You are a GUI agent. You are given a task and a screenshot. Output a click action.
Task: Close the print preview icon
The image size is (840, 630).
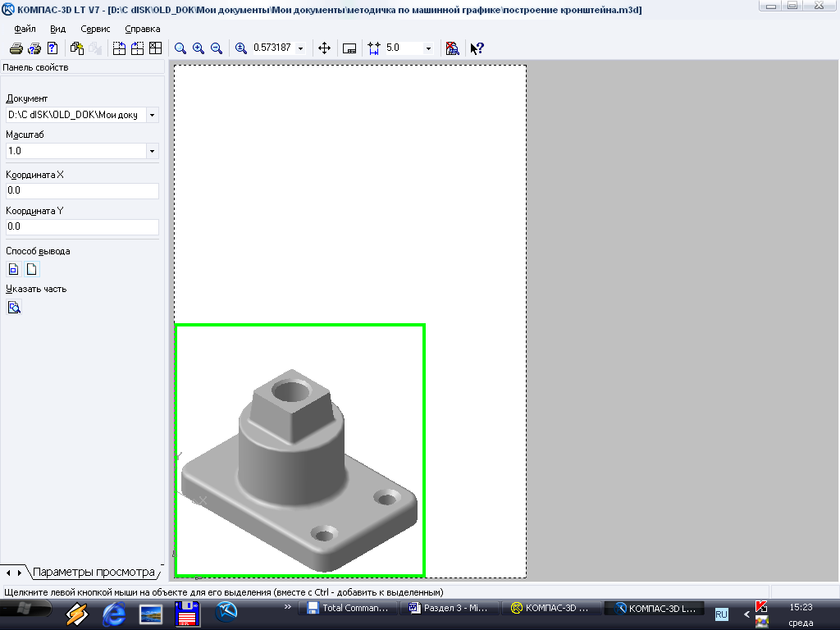452,48
